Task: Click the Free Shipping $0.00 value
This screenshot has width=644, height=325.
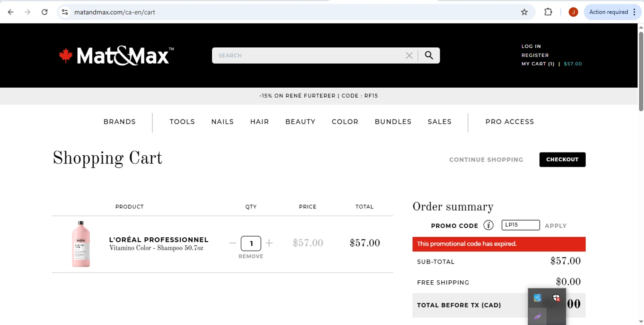Action: (568, 282)
